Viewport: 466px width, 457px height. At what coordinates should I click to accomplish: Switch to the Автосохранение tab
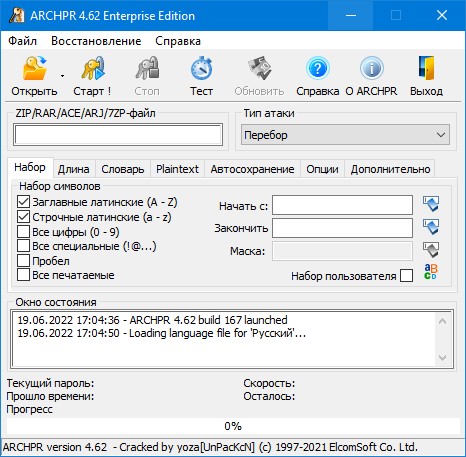252,169
